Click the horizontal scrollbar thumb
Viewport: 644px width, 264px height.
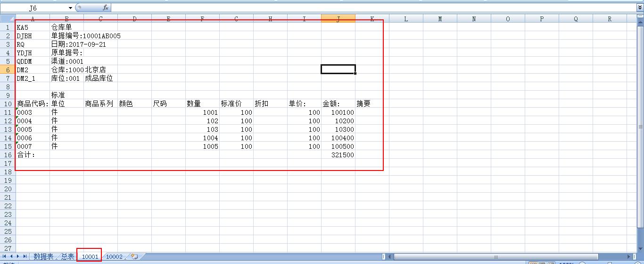tap(496, 256)
